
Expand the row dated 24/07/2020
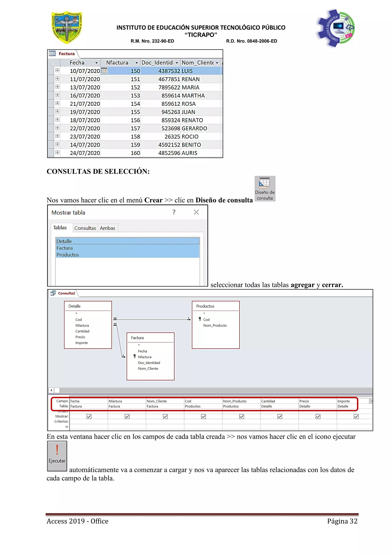(57, 152)
